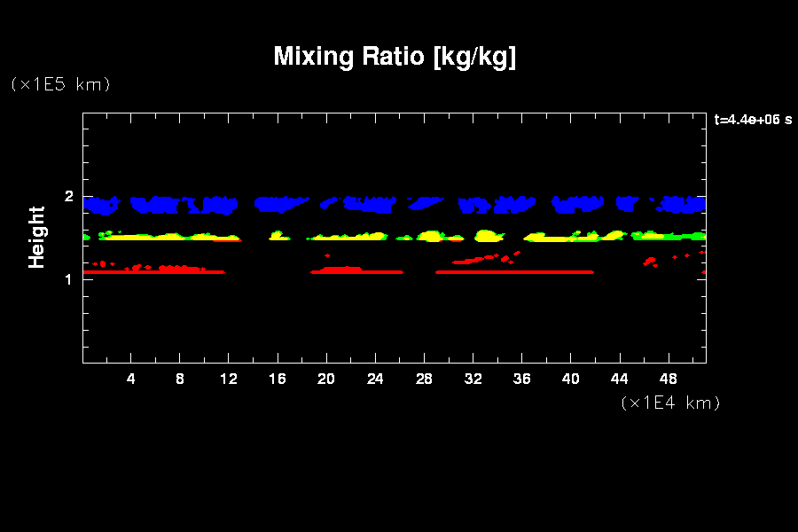
Task: Select x-axis tick label 48
Action: pyautogui.click(x=669, y=379)
